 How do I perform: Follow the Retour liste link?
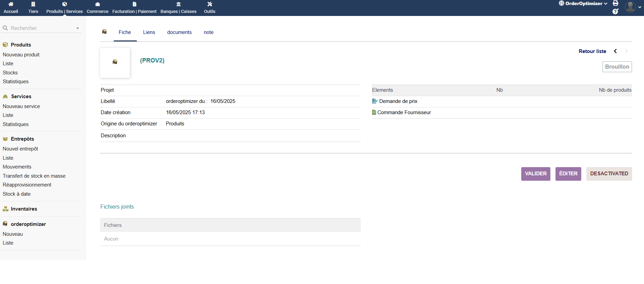[592, 51]
